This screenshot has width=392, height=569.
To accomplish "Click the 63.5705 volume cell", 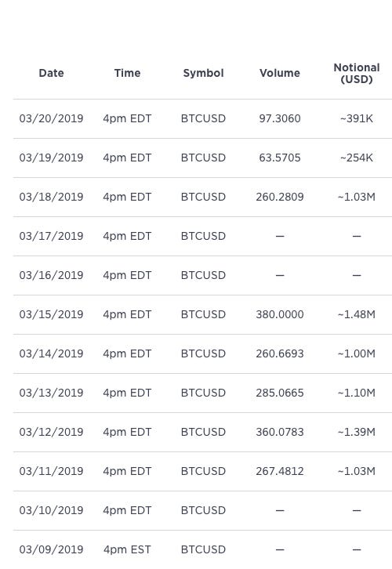I will point(279,158).
